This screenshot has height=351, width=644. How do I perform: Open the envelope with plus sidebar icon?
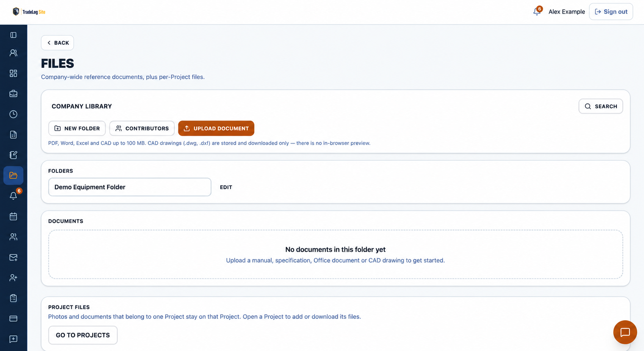13,257
